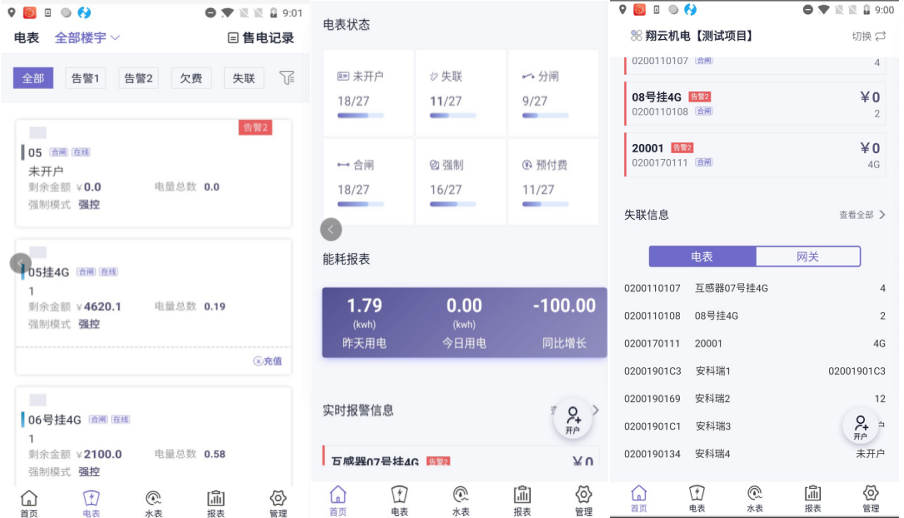This screenshot has height=518, width=904.
Task: Tap 查看全部 for 失联信息
Action: [x=862, y=215]
